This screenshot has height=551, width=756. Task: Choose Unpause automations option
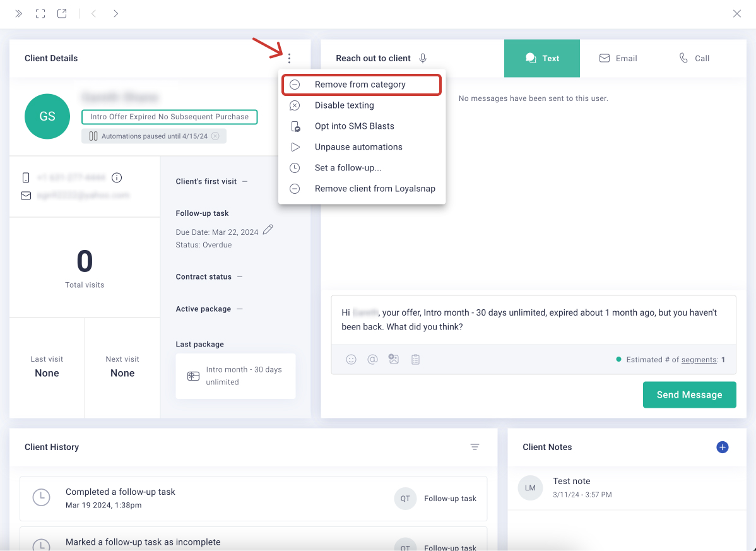point(362,146)
